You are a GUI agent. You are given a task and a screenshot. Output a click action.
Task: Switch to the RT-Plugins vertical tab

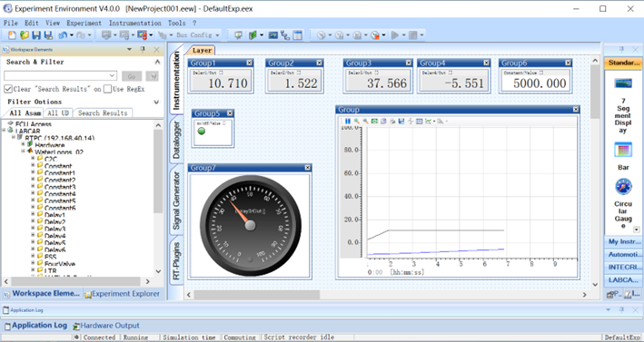tap(176, 260)
